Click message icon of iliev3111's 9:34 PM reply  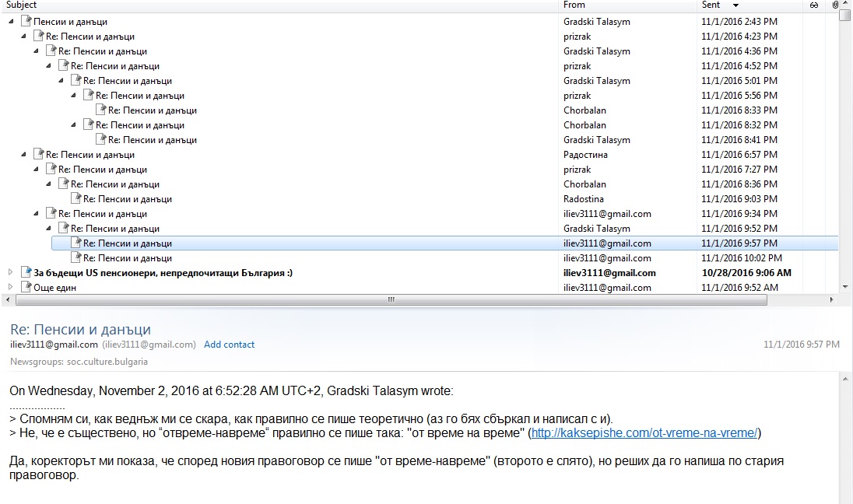(51, 213)
